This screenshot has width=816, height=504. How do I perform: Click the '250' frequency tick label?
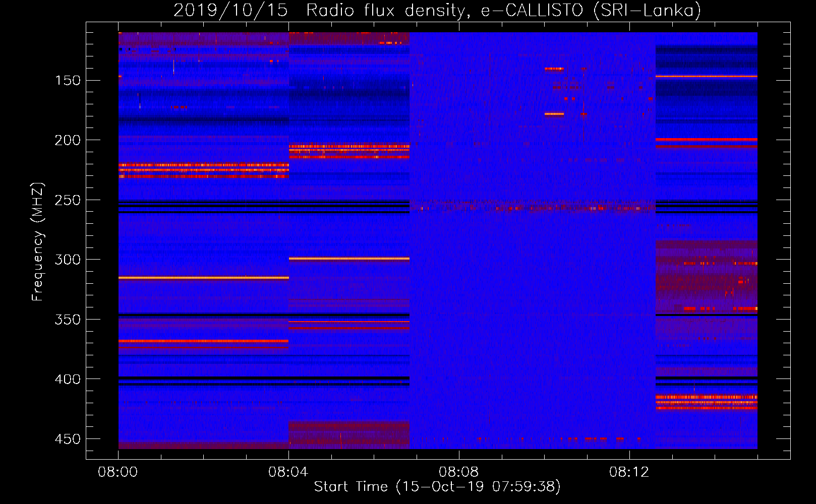tap(68, 200)
